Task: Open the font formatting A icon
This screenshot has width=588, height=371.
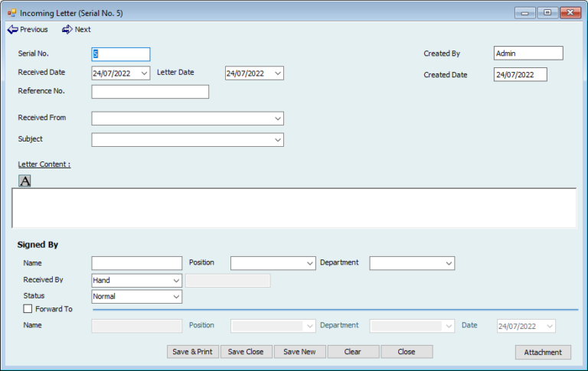Action: [x=24, y=181]
